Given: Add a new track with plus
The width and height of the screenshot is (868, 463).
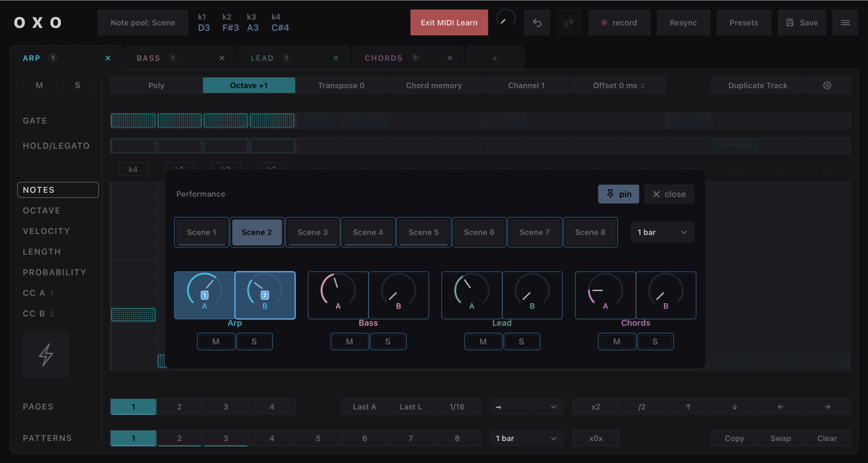Looking at the screenshot, I should (495, 58).
